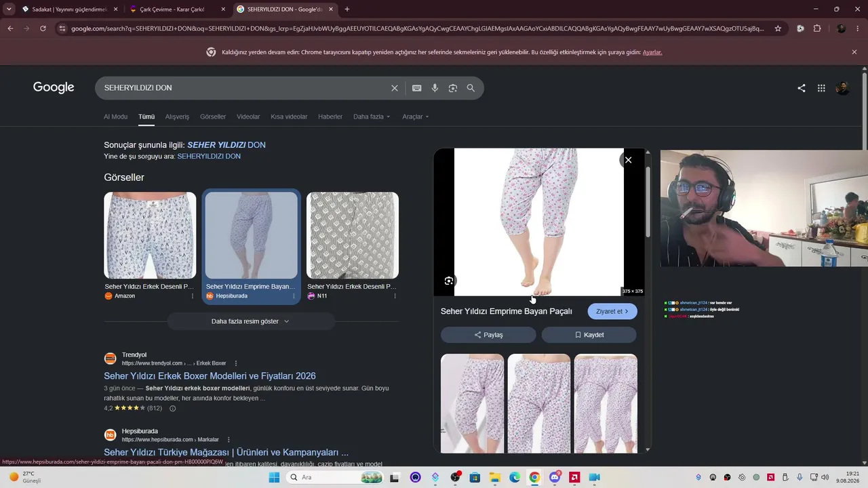Image resolution: width=868 pixels, height=488 pixels.
Task: Click the search query input field
Action: pos(244,88)
